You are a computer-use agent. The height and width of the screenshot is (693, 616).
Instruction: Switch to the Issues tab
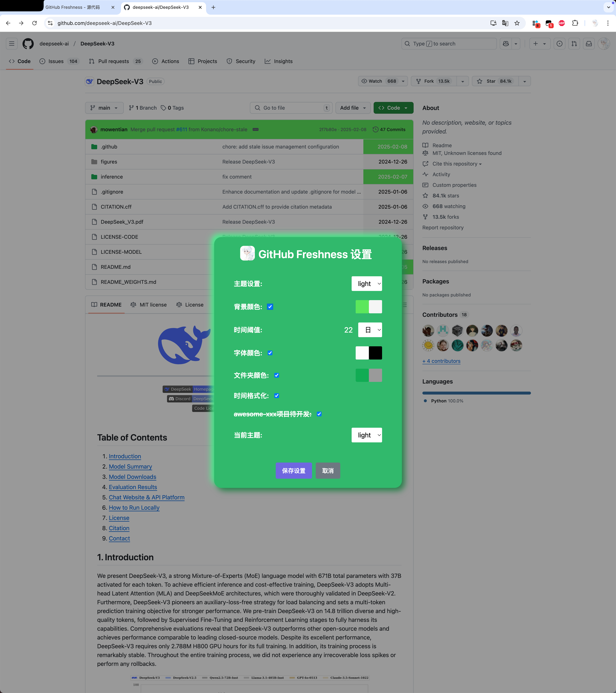pyautogui.click(x=56, y=61)
